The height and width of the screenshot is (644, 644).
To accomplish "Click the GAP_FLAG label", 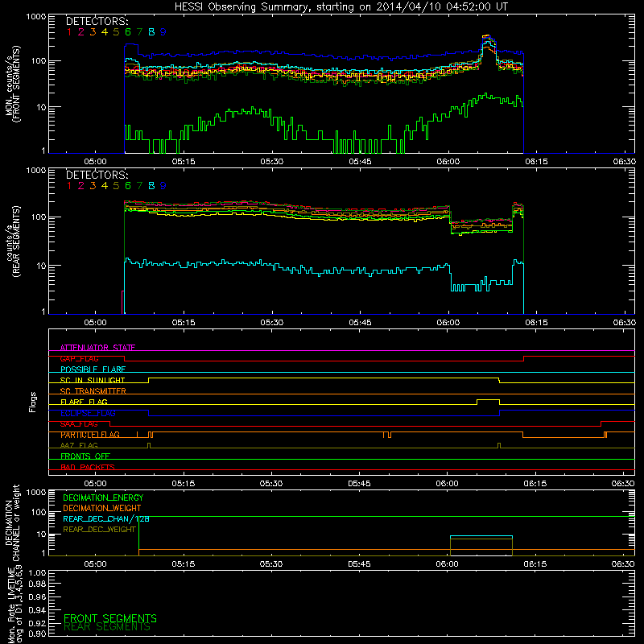I will [x=79, y=358].
